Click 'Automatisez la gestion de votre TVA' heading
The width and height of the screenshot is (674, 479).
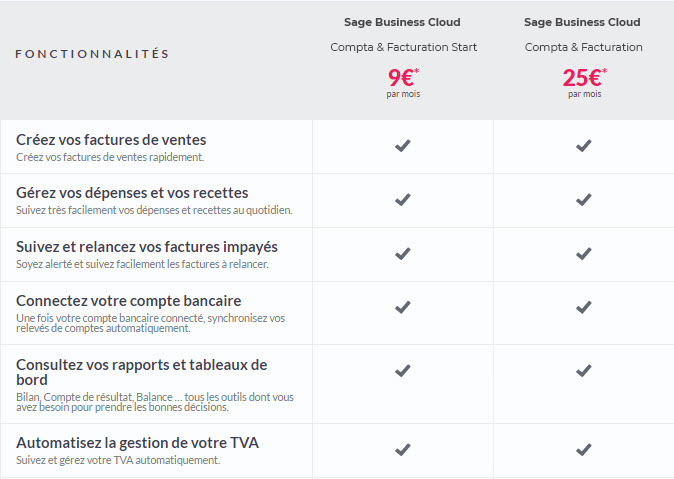pyautogui.click(x=137, y=442)
